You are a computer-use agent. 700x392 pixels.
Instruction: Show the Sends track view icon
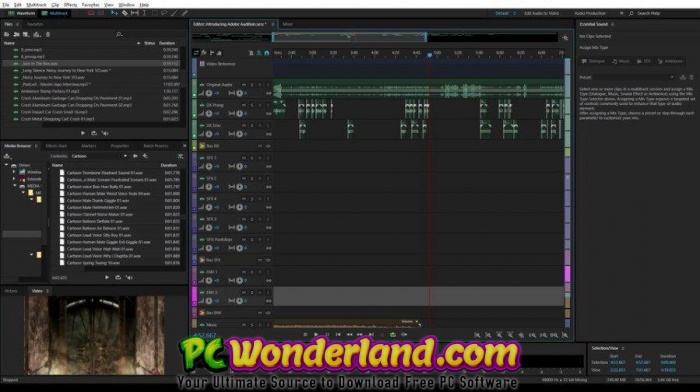[x=212, y=53]
